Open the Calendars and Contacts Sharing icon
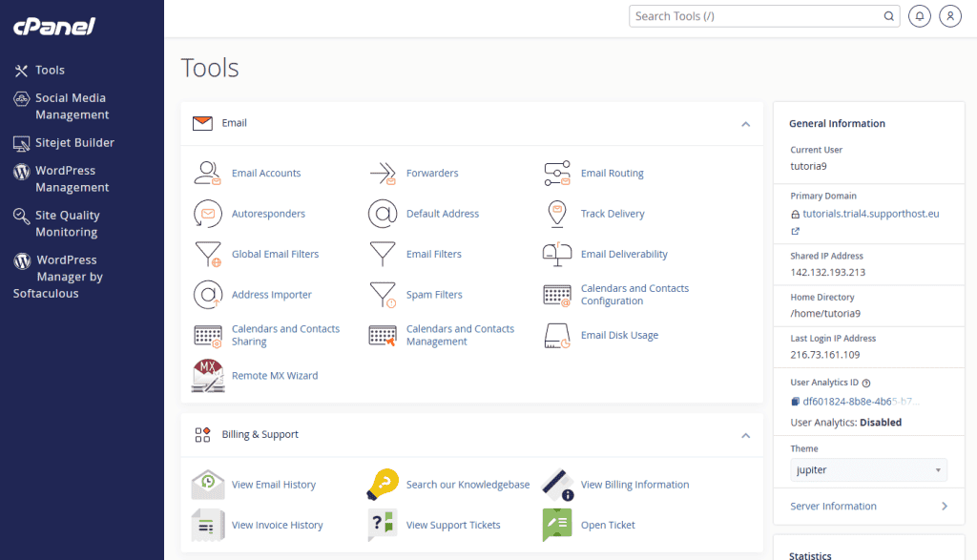The height and width of the screenshot is (560, 977). click(x=207, y=336)
